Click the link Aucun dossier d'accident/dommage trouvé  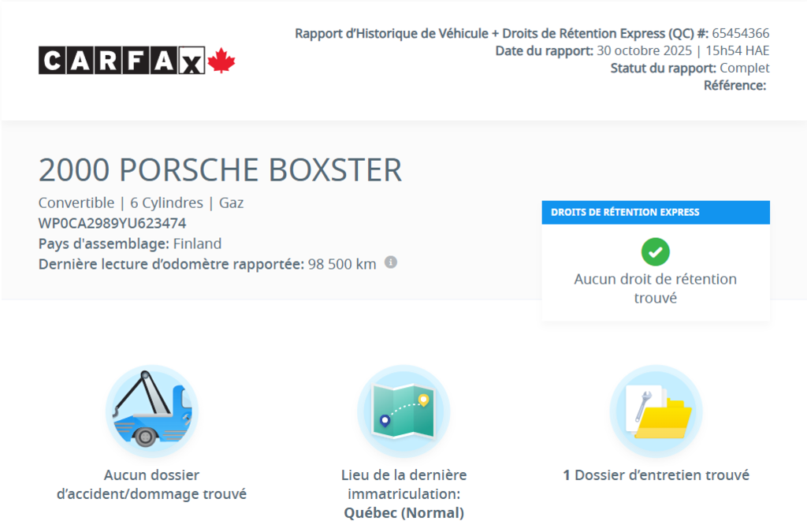151,484
